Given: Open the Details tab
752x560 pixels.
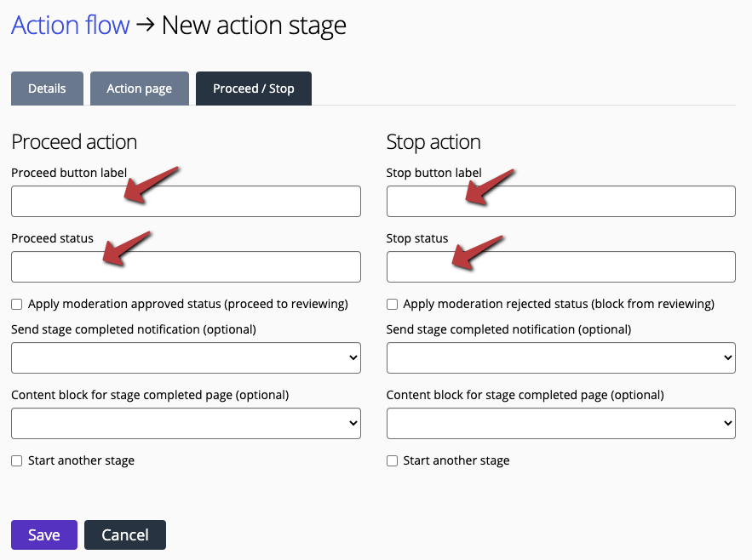Looking at the screenshot, I should coord(47,89).
